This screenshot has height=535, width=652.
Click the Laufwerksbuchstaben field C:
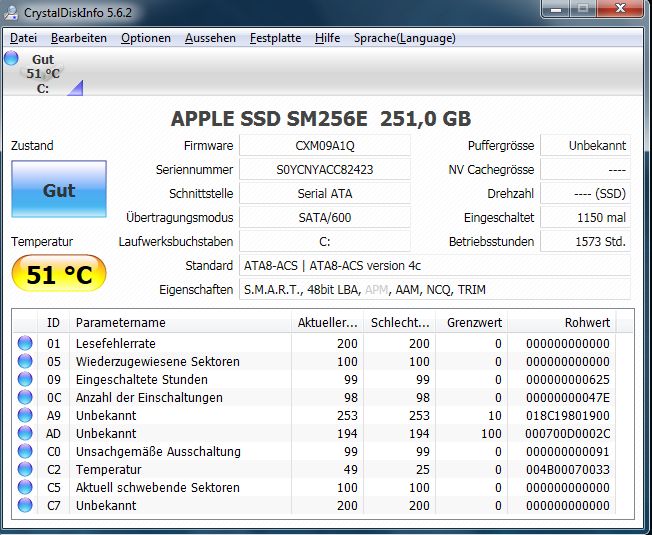click(325, 242)
